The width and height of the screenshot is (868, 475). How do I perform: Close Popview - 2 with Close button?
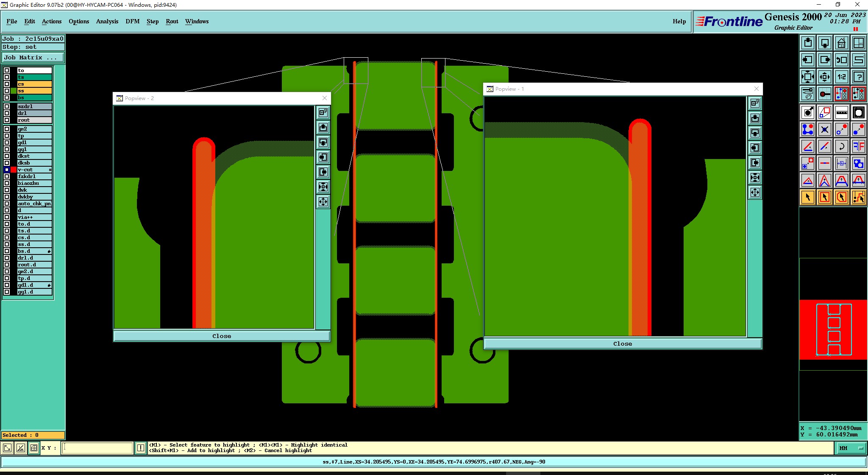222,336
